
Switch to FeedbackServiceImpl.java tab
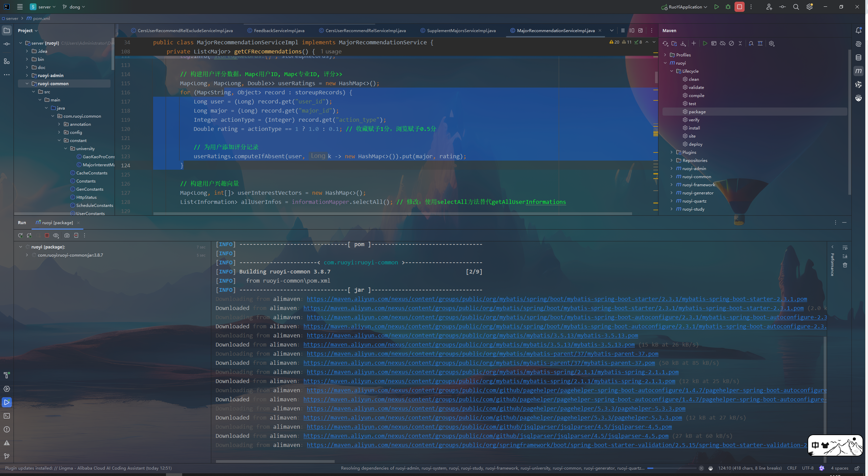(x=279, y=30)
